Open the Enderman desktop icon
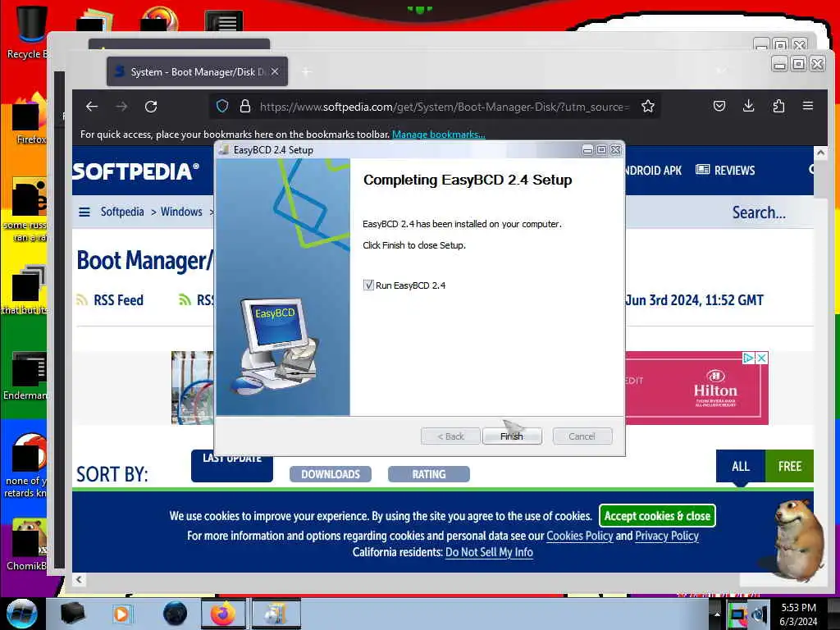The height and width of the screenshot is (630, 840). pyautogui.click(x=25, y=376)
